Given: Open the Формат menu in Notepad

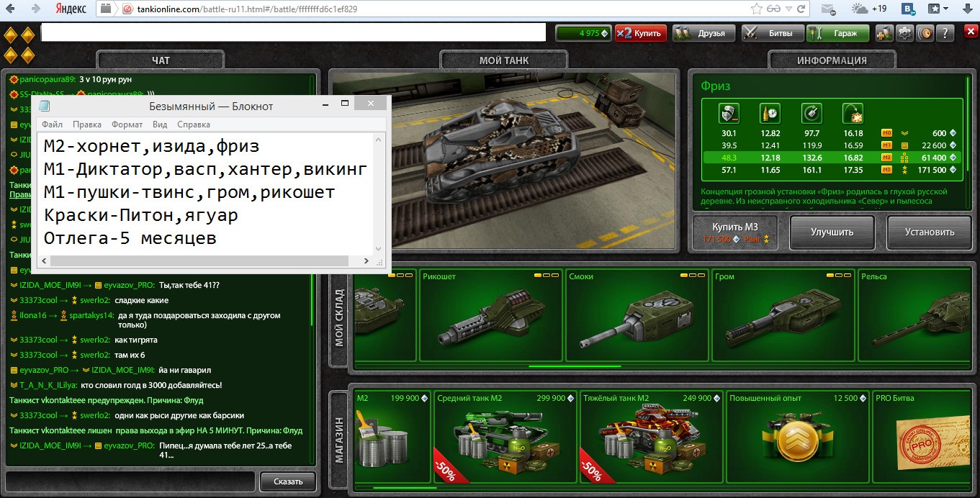Looking at the screenshot, I should pyautogui.click(x=127, y=124).
